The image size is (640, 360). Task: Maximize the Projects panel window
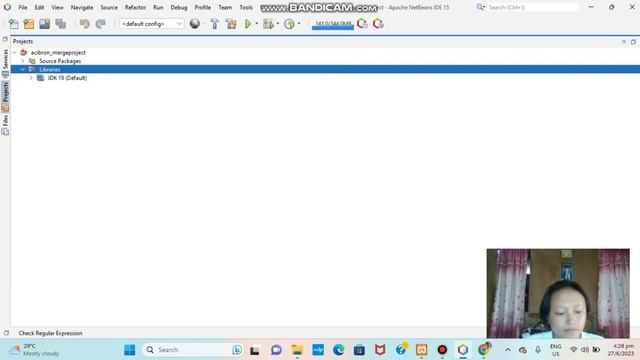pyautogui.click(x=633, y=42)
